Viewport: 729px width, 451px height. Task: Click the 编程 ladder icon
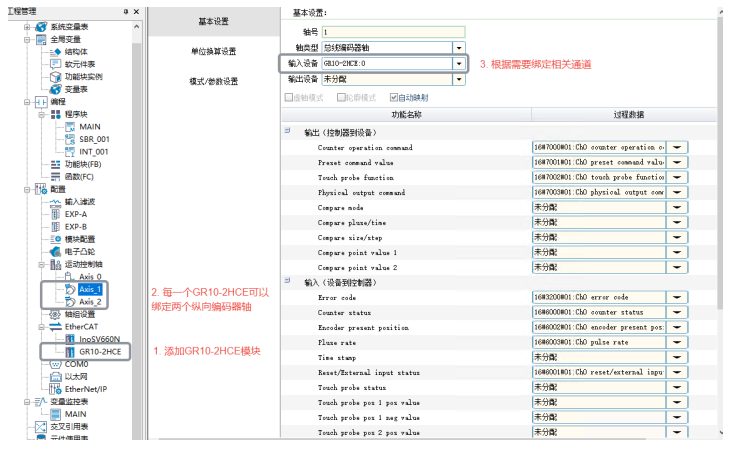(41, 102)
